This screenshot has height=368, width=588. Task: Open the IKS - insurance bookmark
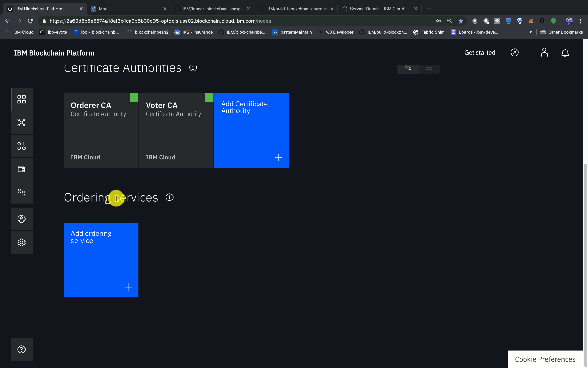click(194, 32)
